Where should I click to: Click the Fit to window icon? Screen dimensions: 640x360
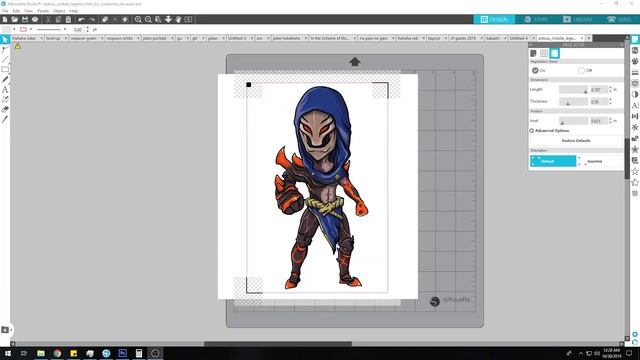(188, 19)
